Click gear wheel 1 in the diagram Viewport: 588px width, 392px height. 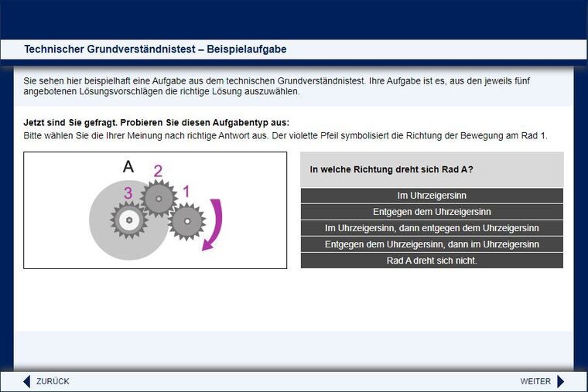(186, 221)
